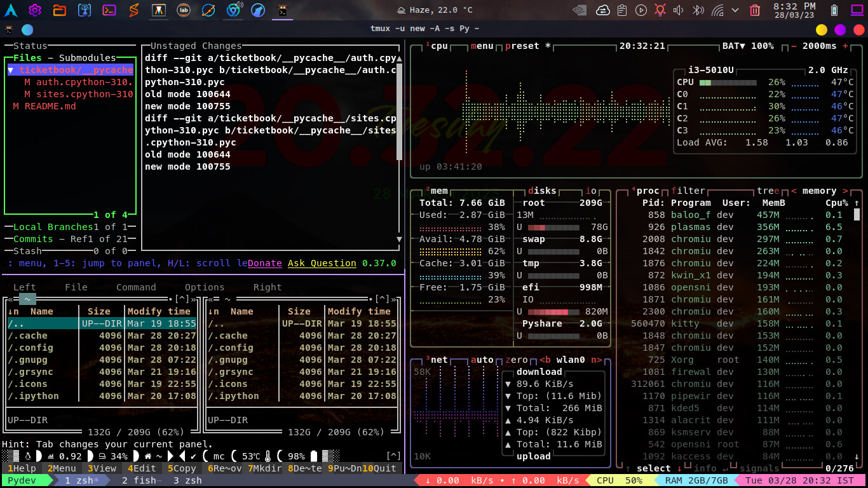Open the mc File menu
The height and width of the screenshot is (488, 868).
click(x=76, y=287)
